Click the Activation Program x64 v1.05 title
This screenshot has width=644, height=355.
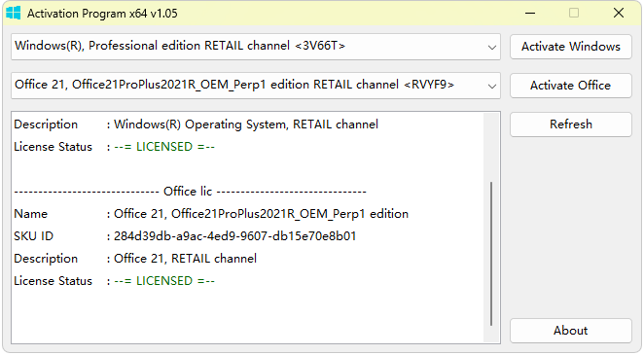[x=102, y=14]
